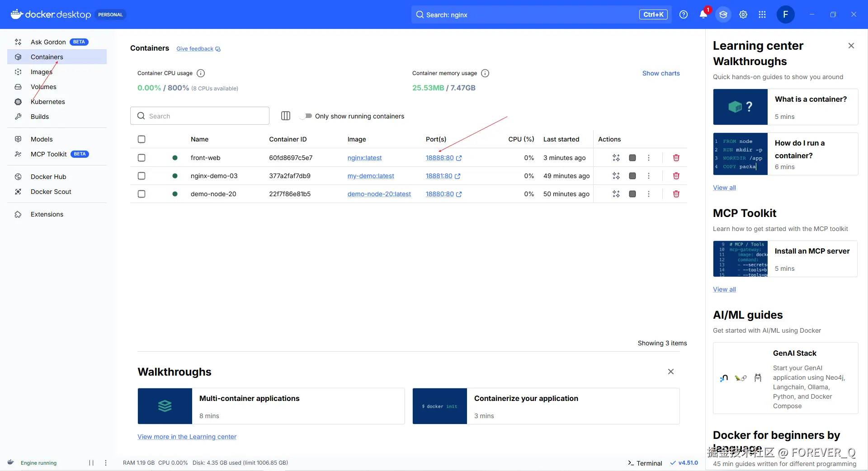Screen dimensions: 868x471
Task: Click the global search bar showing nginx
Action: tap(542, 14)
